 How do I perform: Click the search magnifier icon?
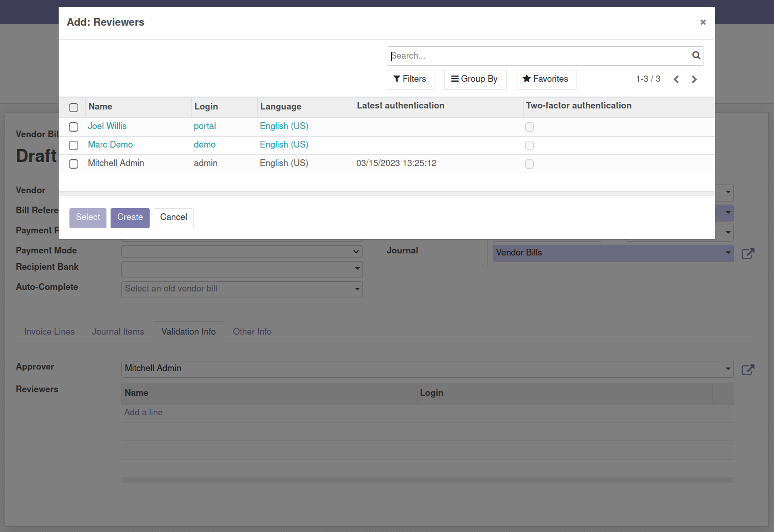point(696,56)
